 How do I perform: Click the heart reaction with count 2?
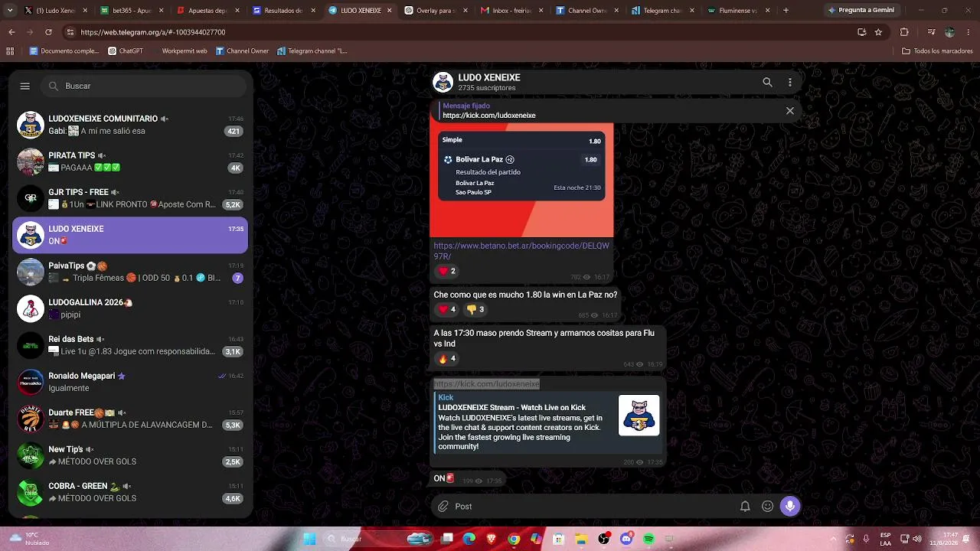tap(446, 271)
